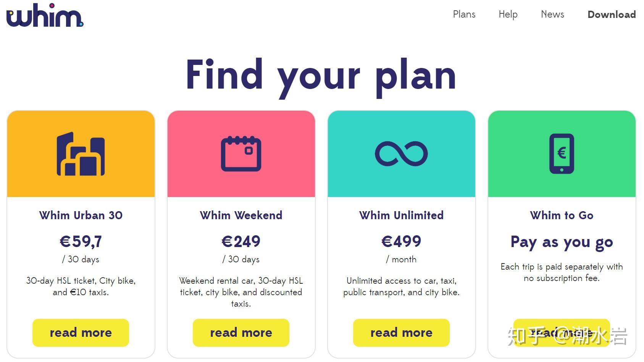Click the Find your plan heading
Screen dimensions: 644x362
(321, 75)
